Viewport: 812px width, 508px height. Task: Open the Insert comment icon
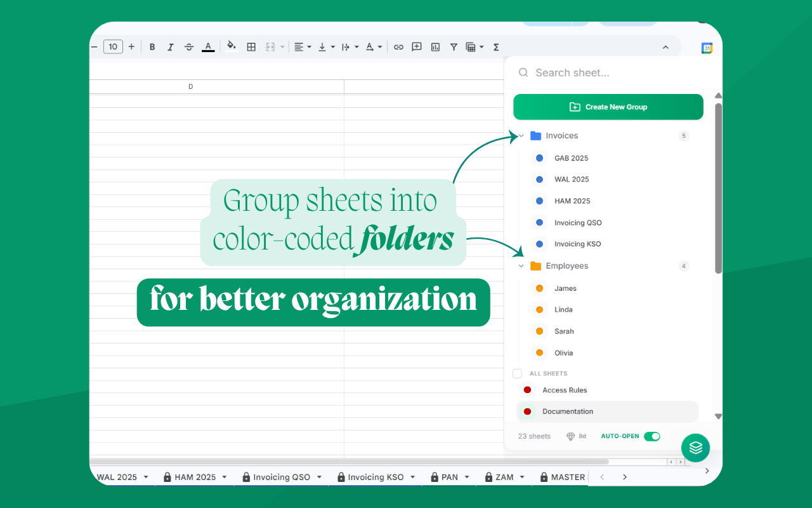tap(417, 46)
